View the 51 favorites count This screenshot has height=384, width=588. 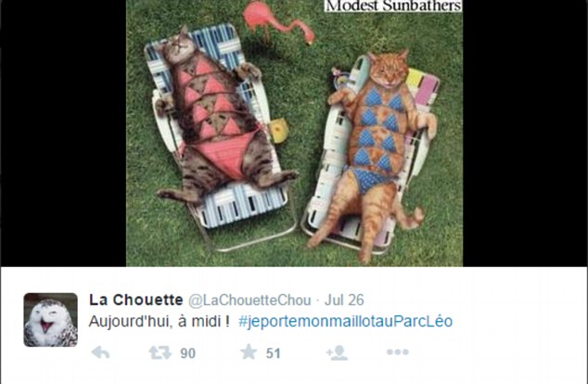coord(273,353)
